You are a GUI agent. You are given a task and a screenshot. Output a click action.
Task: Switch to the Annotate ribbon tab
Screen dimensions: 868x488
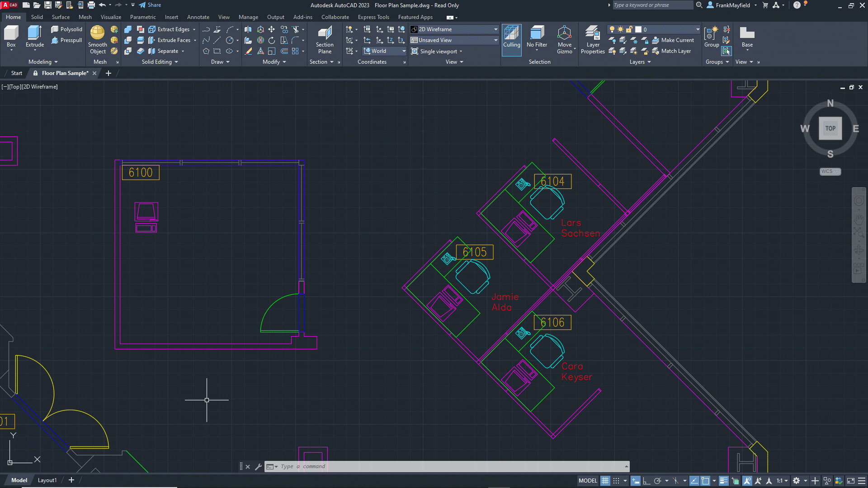[x=198, y=17]
